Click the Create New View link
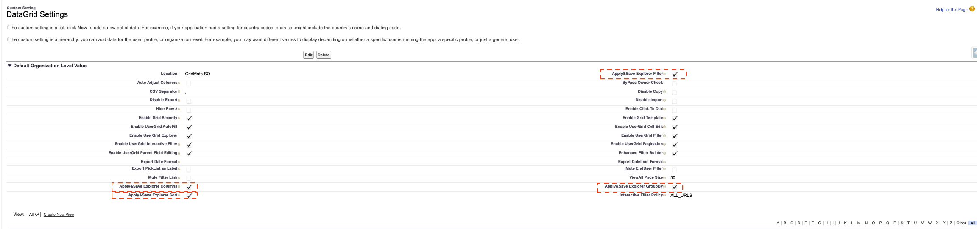980x229 pixels. point(59,215)
